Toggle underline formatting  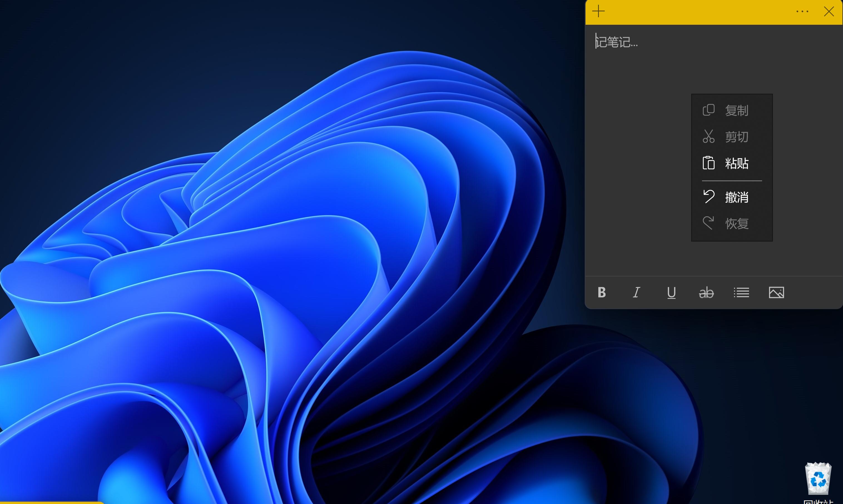671,292
